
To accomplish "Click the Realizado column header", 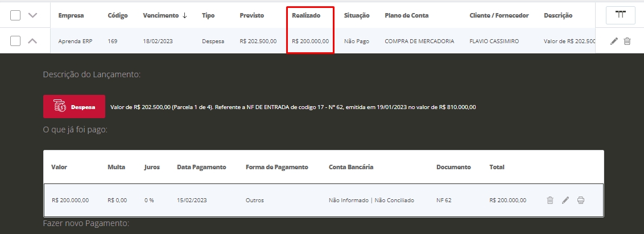I will pos(306,15).
